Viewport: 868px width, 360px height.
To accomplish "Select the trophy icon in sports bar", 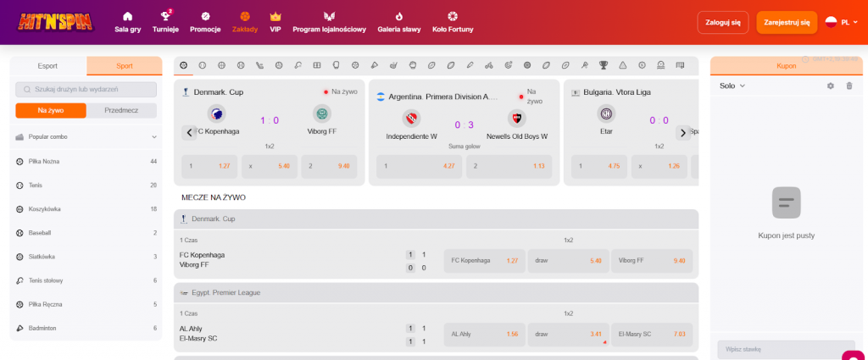I will point(604,65).
